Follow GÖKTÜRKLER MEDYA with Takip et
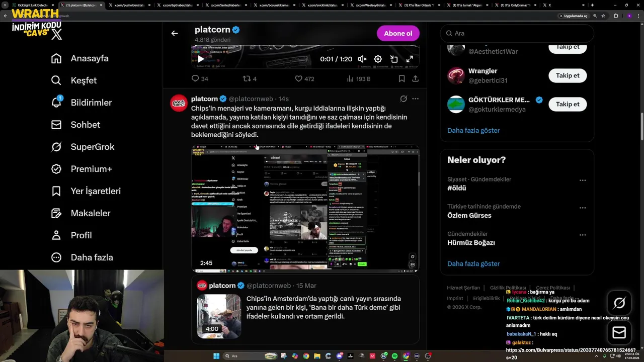Viewport: 644px width, 362px height. (x=568, y=104)
